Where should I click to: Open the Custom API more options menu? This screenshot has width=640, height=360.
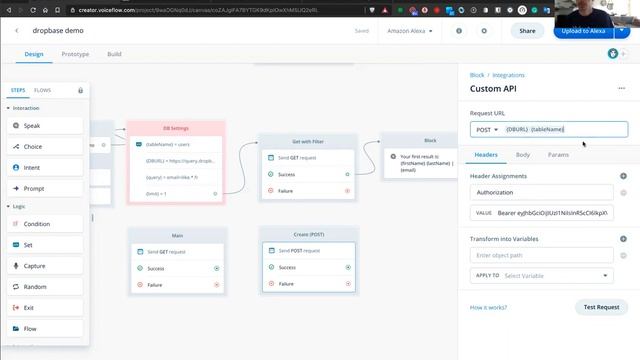621,88
